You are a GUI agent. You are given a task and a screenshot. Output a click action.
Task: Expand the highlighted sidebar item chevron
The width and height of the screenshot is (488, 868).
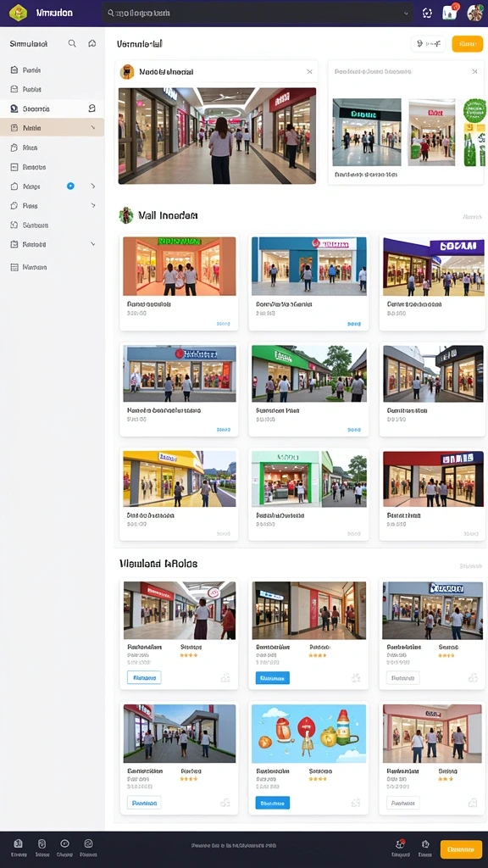click(x=92, y=128)
